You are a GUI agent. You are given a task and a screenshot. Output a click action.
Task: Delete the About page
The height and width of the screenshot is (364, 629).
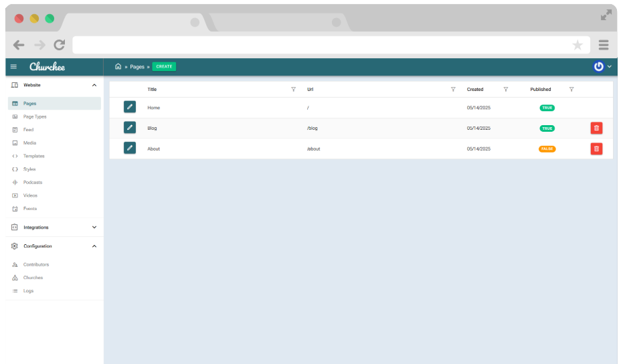(596, 149)
